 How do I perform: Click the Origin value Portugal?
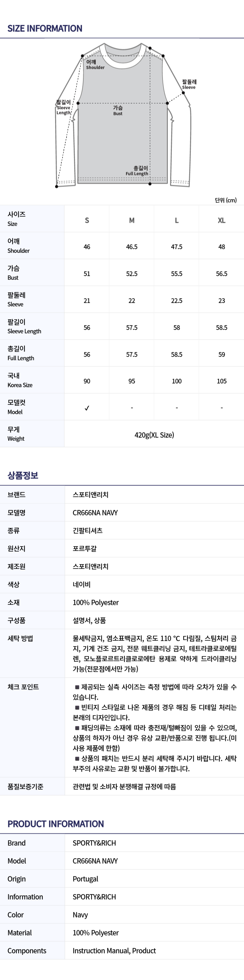pos(85,879)
